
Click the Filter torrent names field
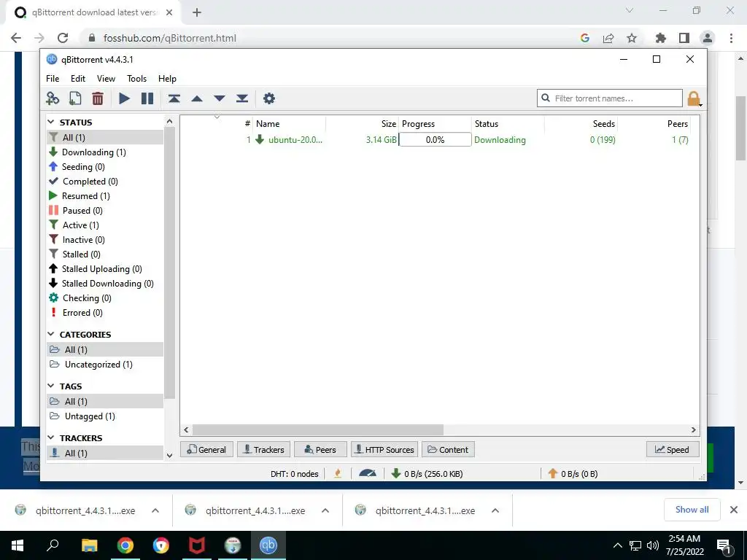pyautogui.click(x=610, y=98)
